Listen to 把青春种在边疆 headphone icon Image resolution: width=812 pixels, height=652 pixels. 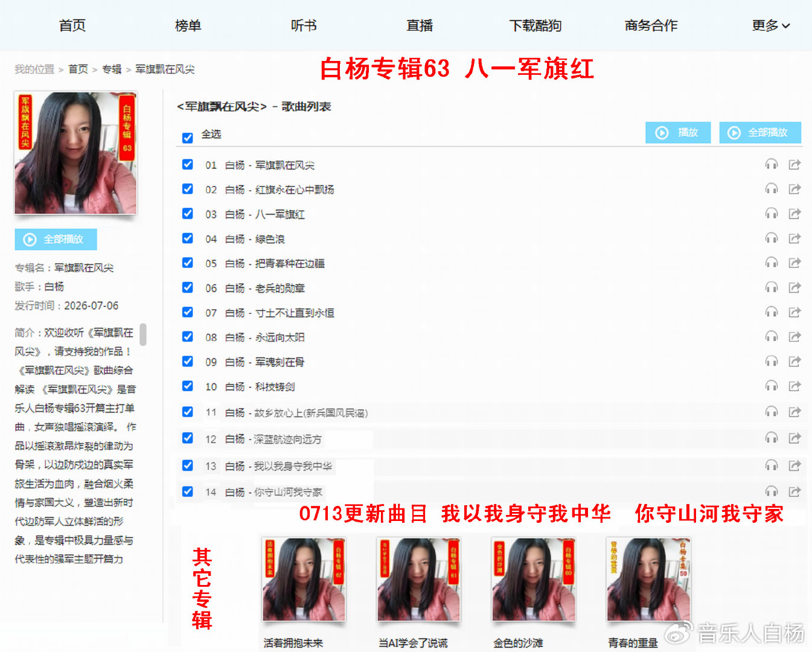pos(772,263)
